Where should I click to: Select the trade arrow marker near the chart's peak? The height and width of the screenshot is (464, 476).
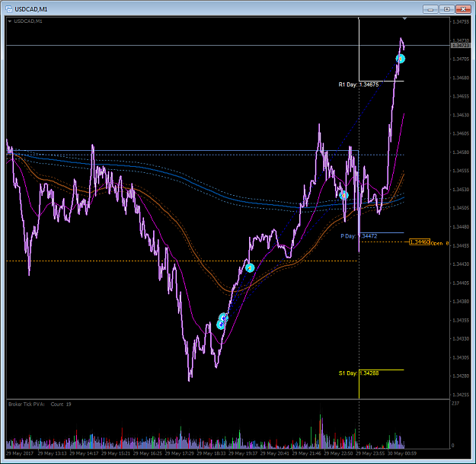(401, 59)
